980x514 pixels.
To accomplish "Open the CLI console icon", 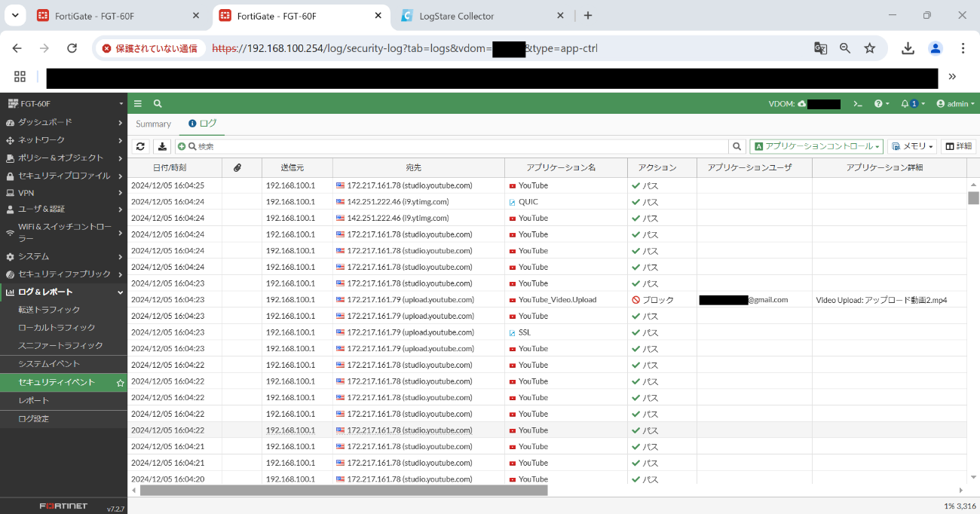I will pos(857,104).
